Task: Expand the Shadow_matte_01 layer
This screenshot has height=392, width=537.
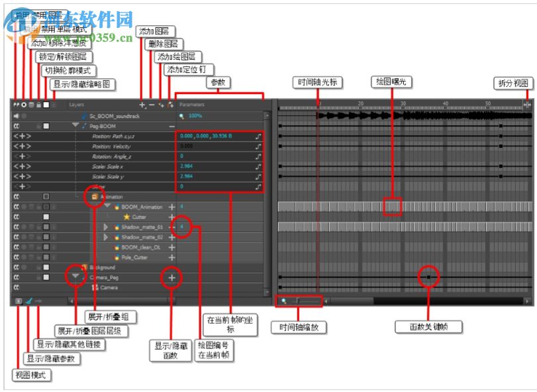Action: coord(106,226)
